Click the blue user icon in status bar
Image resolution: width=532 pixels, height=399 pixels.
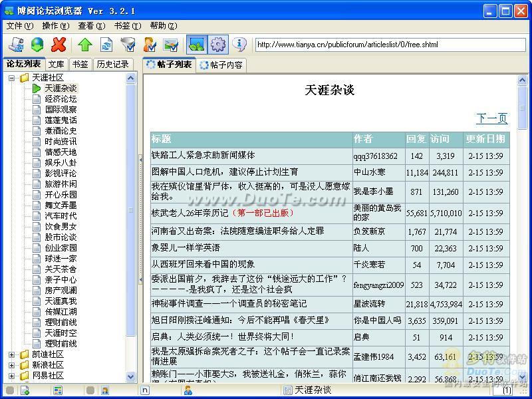coord(188,390)
